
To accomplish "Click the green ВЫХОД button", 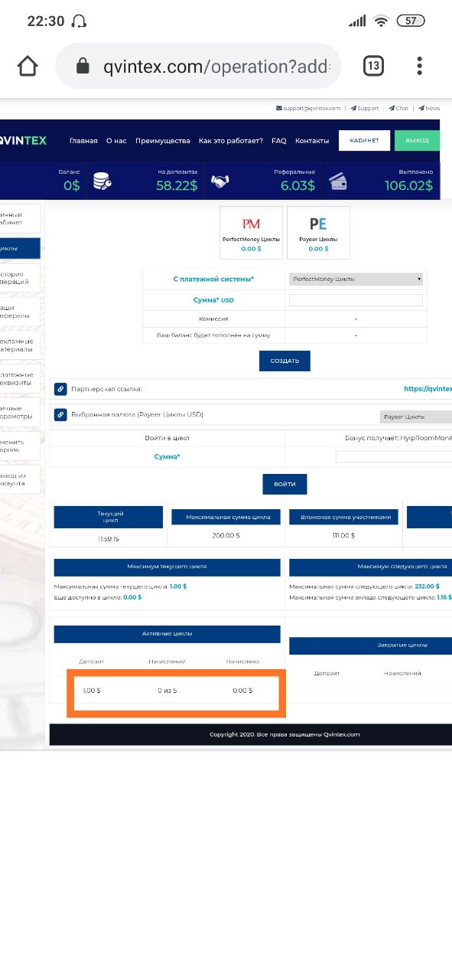I will coord(417,140).
